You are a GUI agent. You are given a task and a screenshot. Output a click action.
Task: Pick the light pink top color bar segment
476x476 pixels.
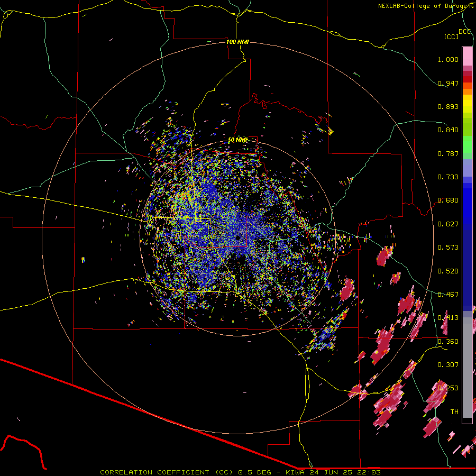click(467, 57)
